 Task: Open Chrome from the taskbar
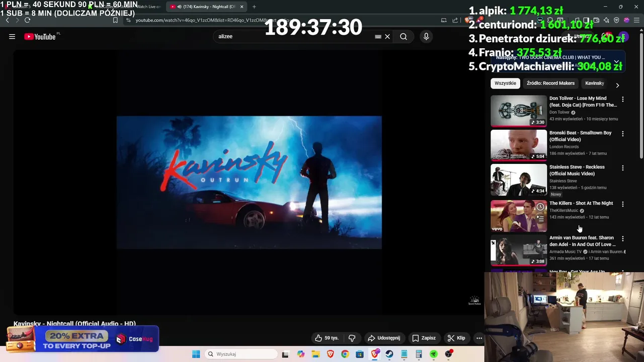tap(345, 354)
